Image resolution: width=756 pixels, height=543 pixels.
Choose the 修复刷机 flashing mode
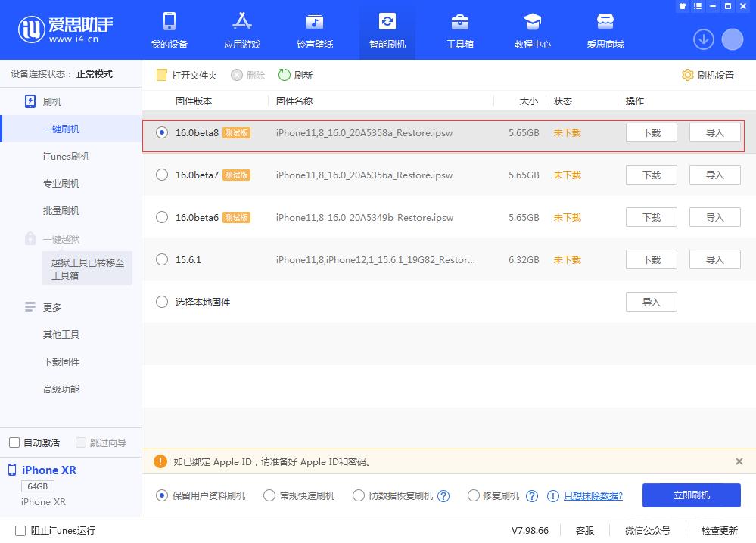point(472,495)
